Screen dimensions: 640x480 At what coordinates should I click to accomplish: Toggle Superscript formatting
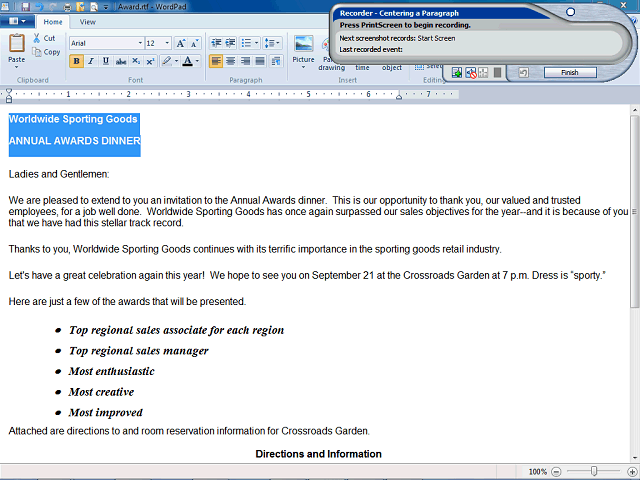150,61
